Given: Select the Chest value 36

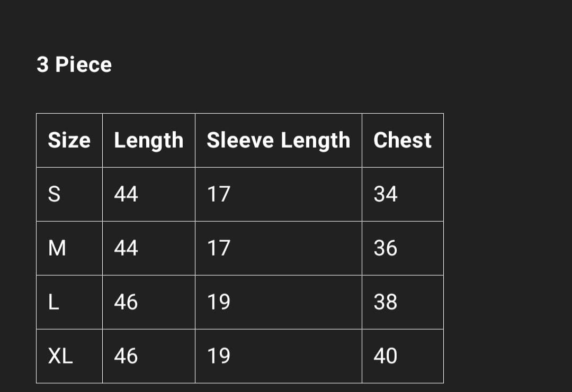Looking at the screenshot, I should tap(385, 248).
